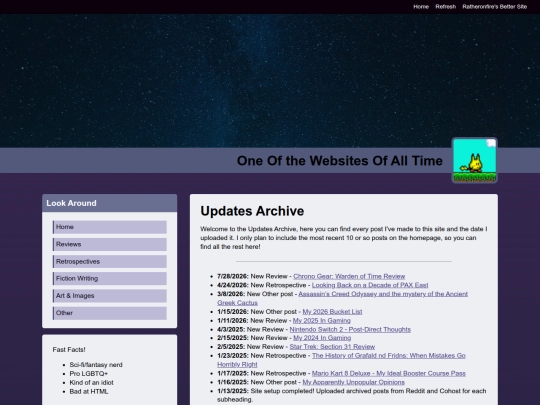This screenshot has width=540, height=405.
Task: Click the Kind of an idiot list item
Action: click(x=91, y=383)
